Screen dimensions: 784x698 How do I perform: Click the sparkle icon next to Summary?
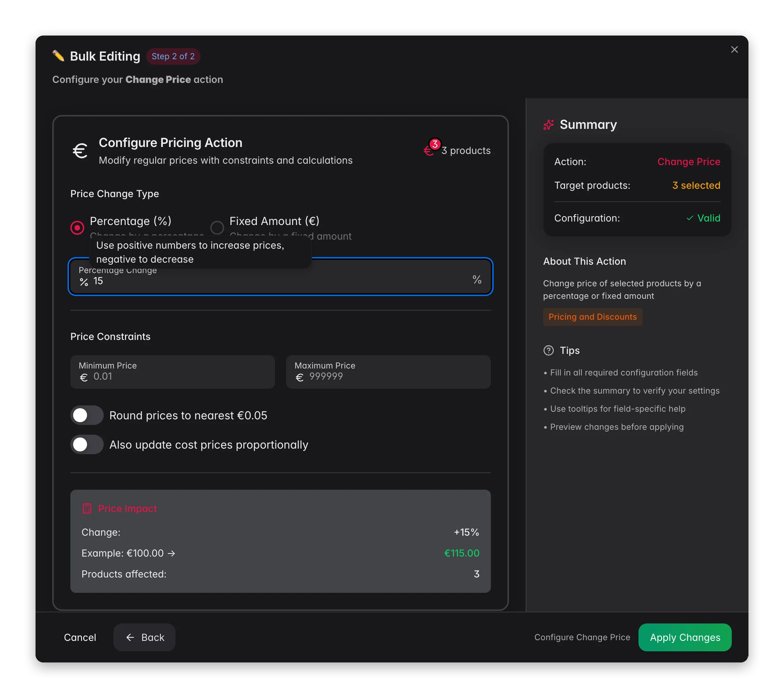coord(549,125)
